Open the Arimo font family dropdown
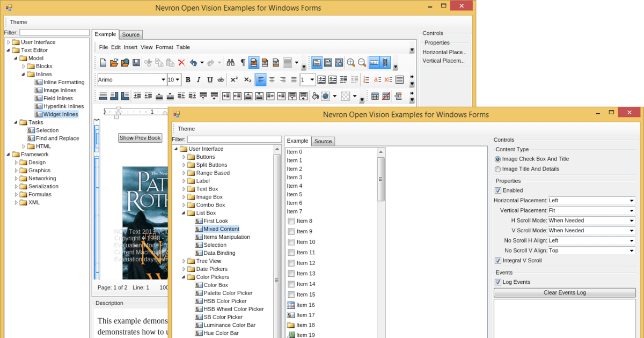Screen dimensions: 644x338 [x=163, y=80]
